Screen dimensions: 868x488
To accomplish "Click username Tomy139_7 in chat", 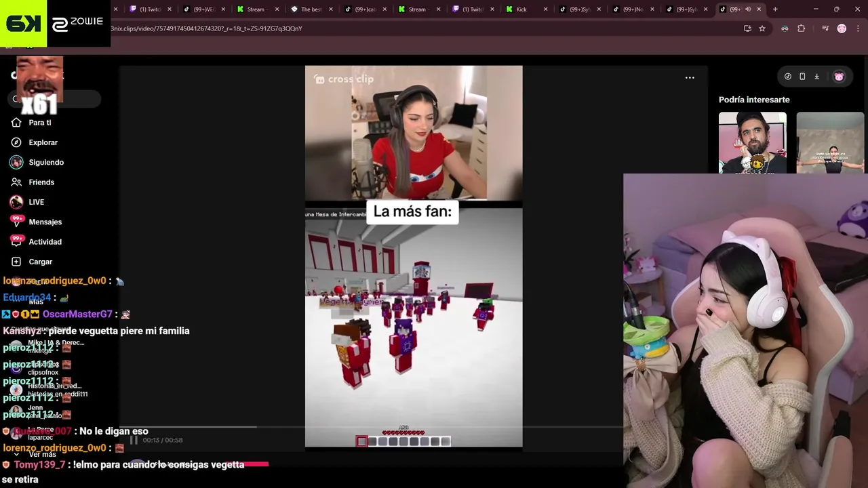I will [39, 465].
